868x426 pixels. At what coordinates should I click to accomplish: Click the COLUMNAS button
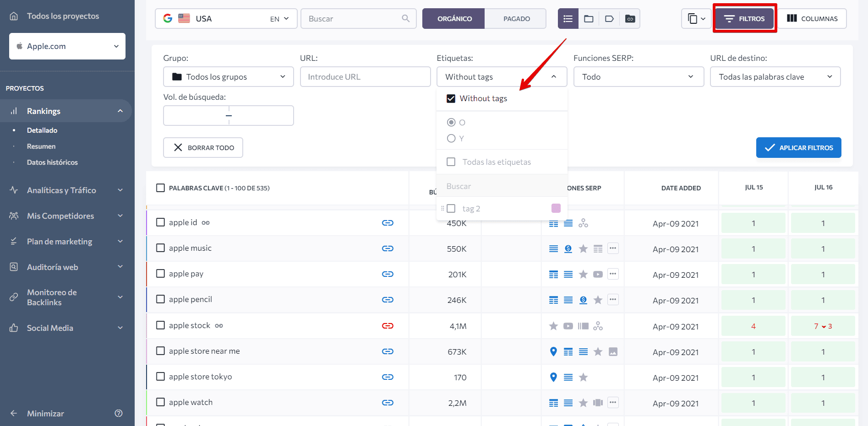(812, 19)
